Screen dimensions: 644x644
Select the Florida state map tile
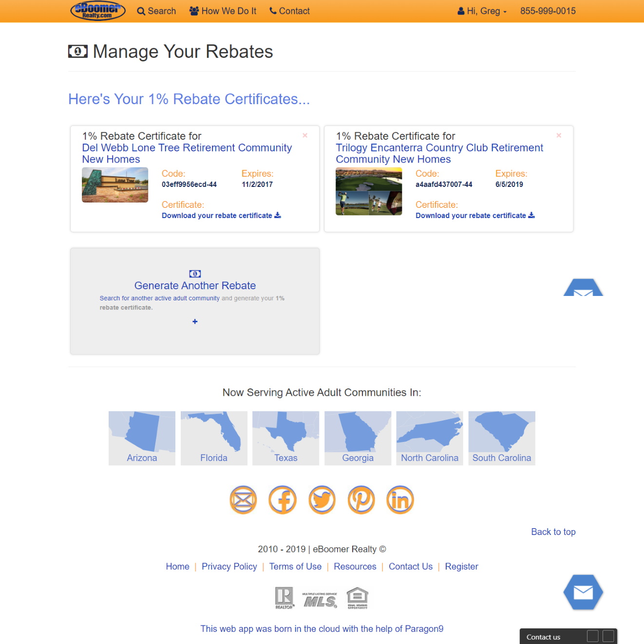point(214,438)
